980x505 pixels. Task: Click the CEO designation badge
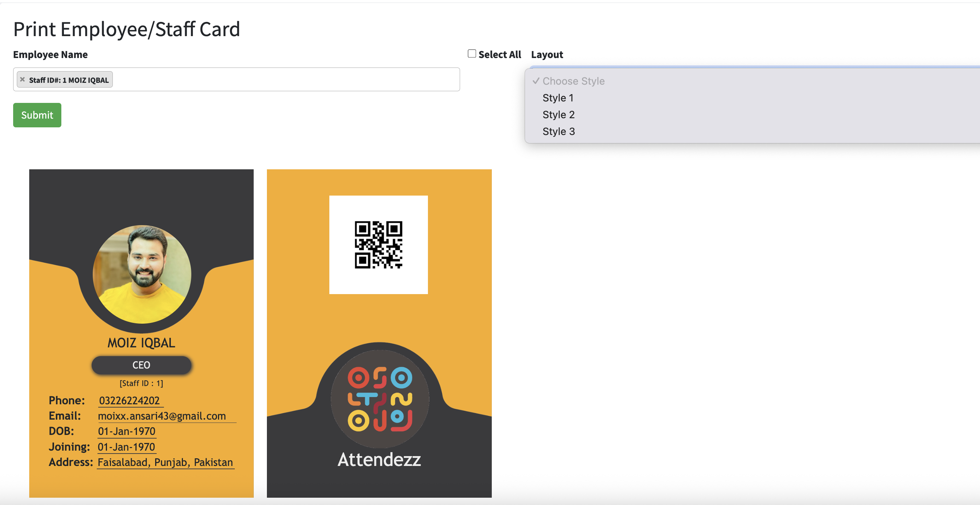pos(141,365)
